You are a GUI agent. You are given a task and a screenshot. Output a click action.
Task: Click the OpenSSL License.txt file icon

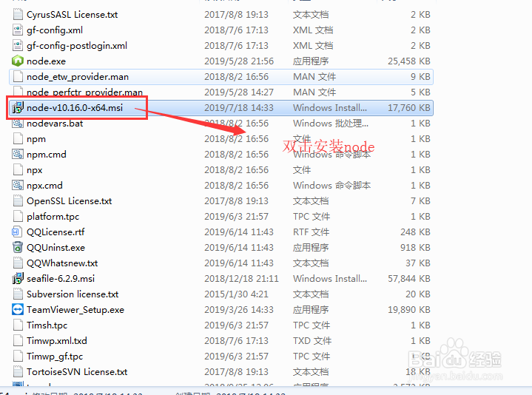click(18, 201)
